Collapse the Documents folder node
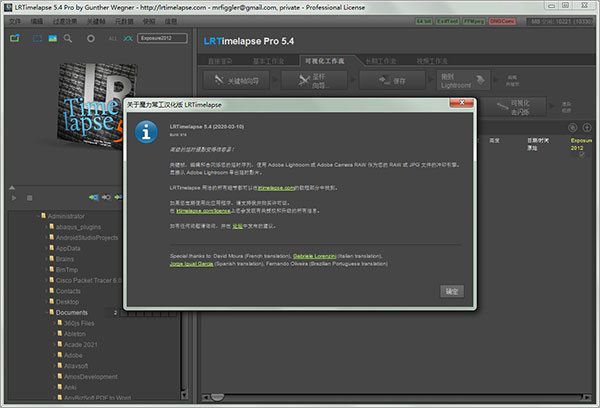The image size is (600, 408). [47, 313]
